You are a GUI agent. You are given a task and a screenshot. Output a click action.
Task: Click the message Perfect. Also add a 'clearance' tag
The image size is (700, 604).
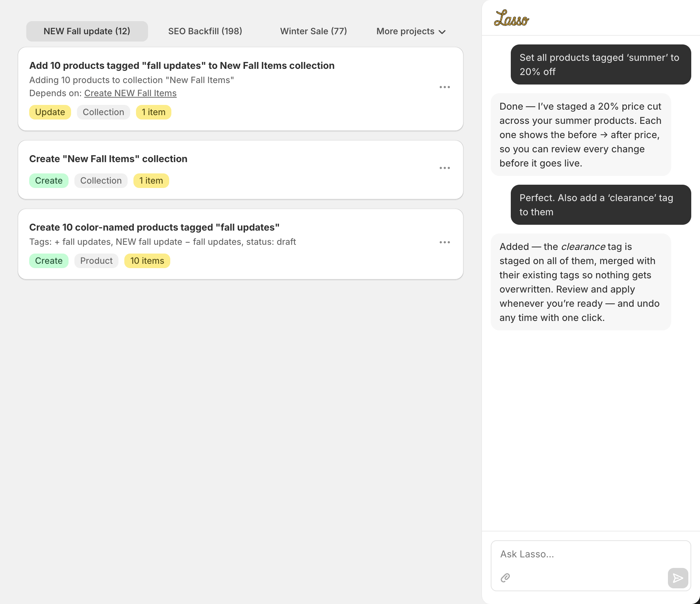(600, 205)
